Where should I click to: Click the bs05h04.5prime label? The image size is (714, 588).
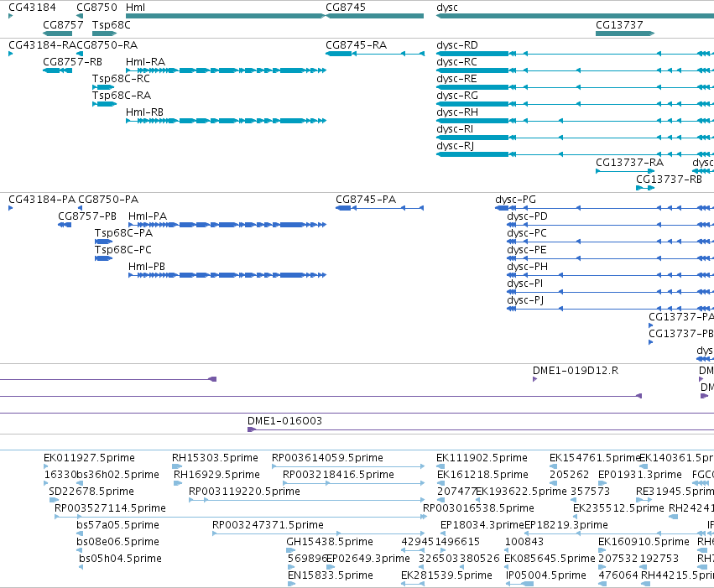120,559
